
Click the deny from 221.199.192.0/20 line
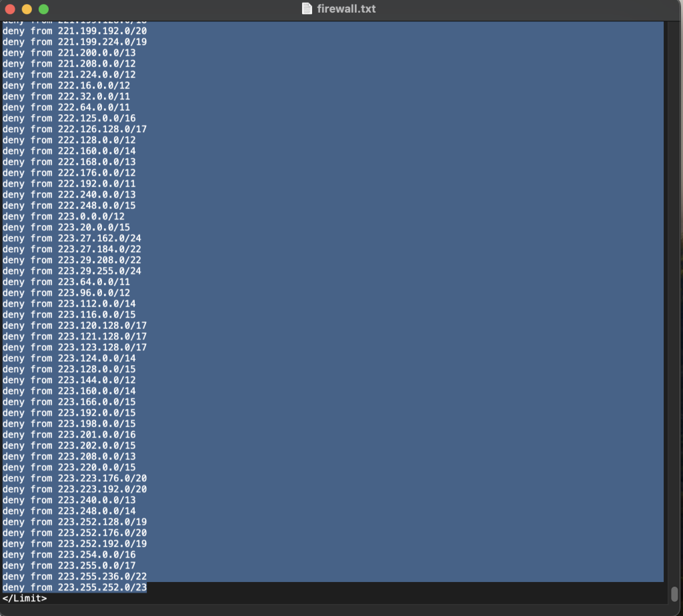[74, 31]
